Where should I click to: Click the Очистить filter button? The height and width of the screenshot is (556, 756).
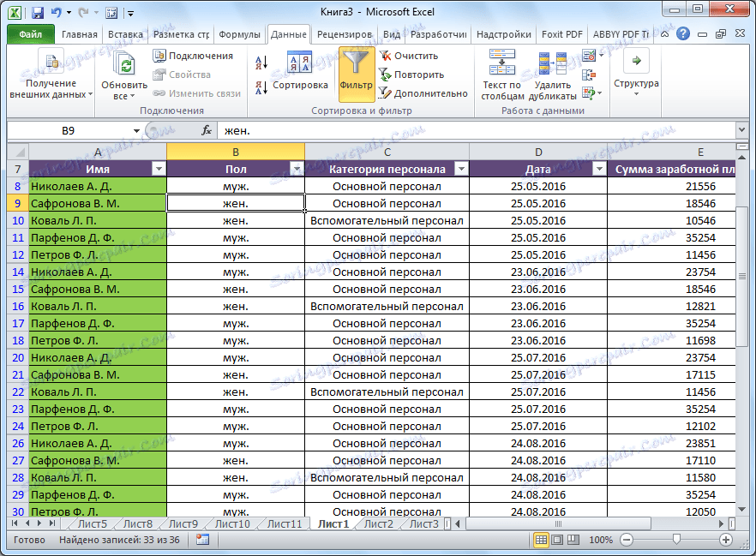[x=409, y=56]
